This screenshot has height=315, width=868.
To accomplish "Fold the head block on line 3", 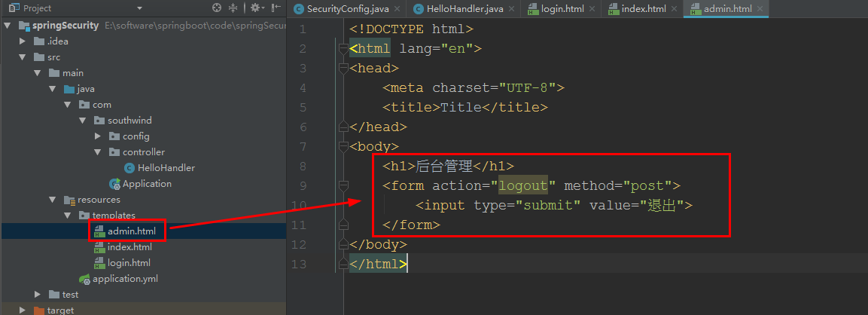I will (x=343, y=69).
